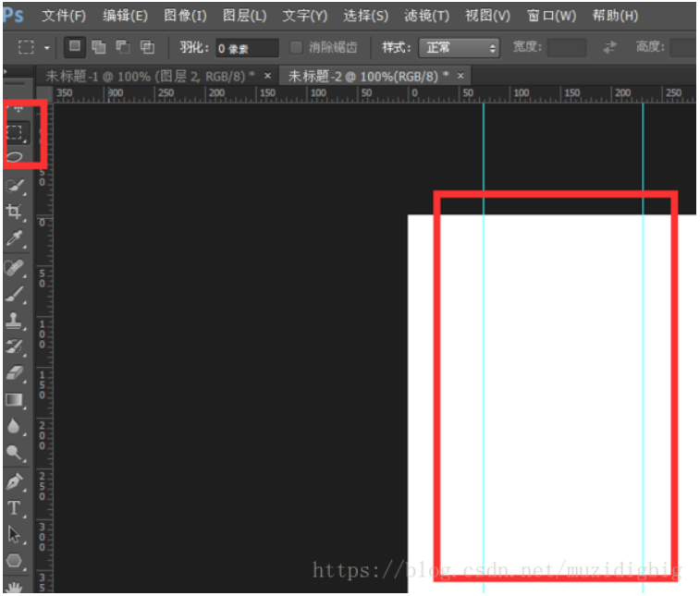Open the marquee tool preset picker arrow
Viewport: 700px width, 596px height.
(x=47, y=48)
